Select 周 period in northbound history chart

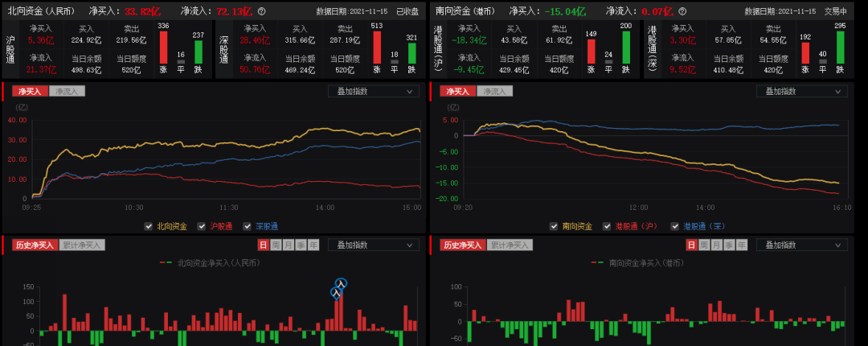pyautogui.click(x=276, y=245)
